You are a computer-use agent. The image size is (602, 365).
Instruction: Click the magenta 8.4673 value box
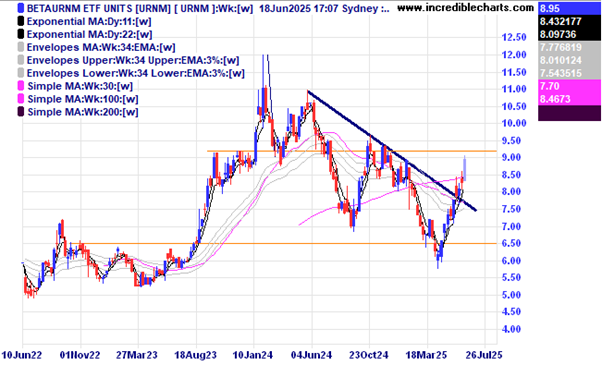[569, 99]
